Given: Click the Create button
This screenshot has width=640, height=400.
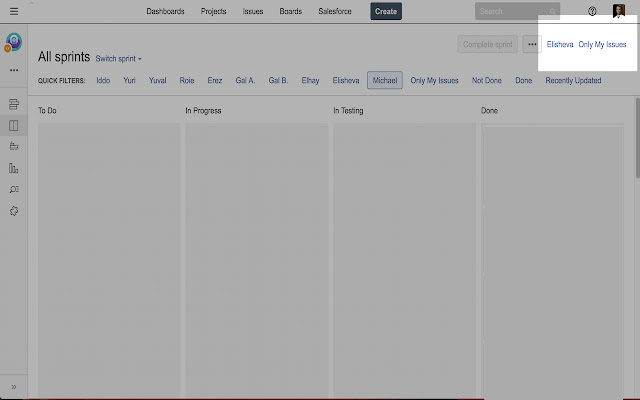Looking at the screenshot, I should (386, 11).
